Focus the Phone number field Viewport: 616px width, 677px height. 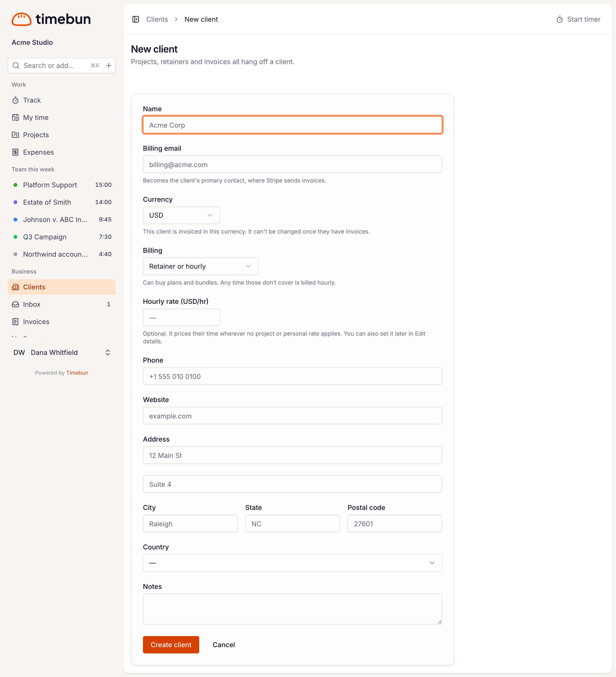pos(292,377)
